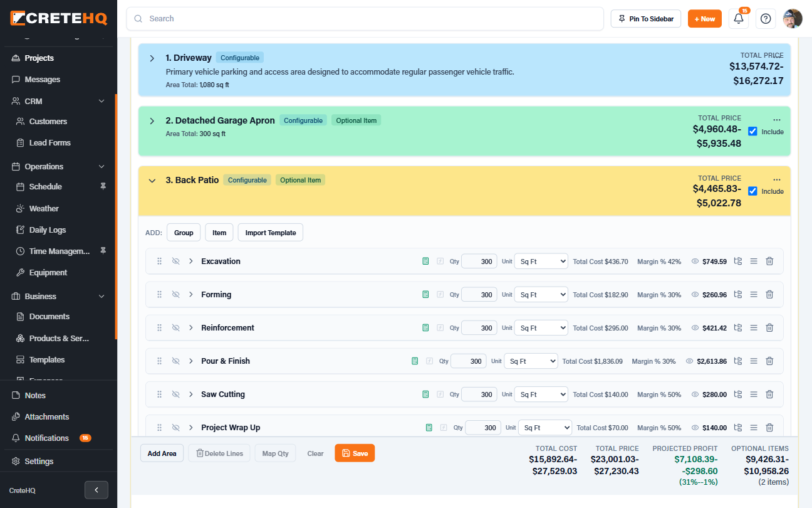The height and width of the screenshot is (508, 812).
Task: Toggle price eye icon beside $280.00
Action: (x=695, y=394)
